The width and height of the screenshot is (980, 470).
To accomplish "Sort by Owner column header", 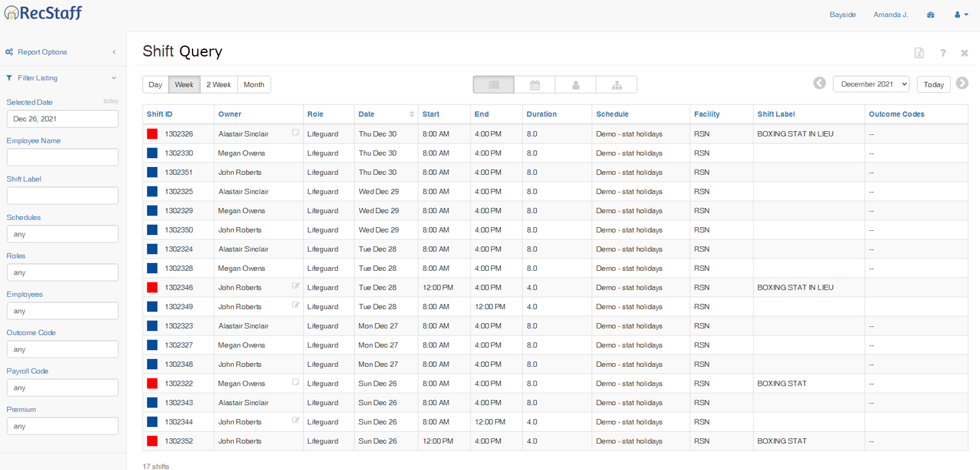I will (x=230, y=114).
